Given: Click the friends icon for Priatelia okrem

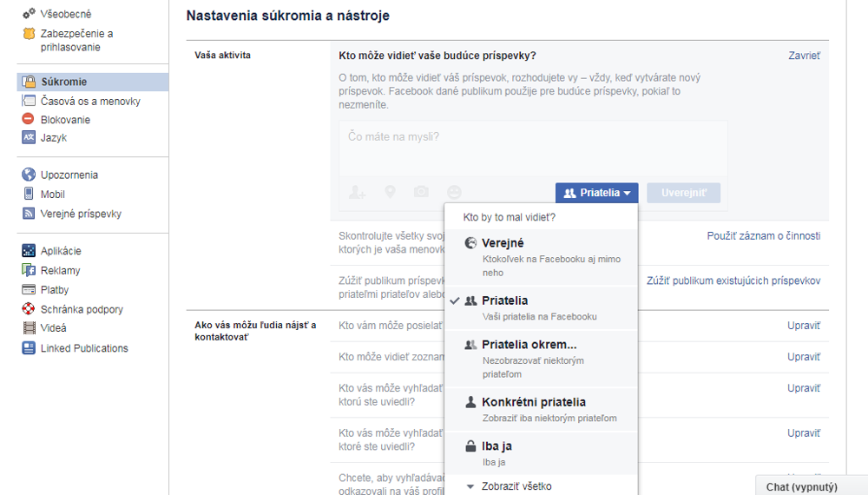Looking at the screenshot, I should pos(470,345).
